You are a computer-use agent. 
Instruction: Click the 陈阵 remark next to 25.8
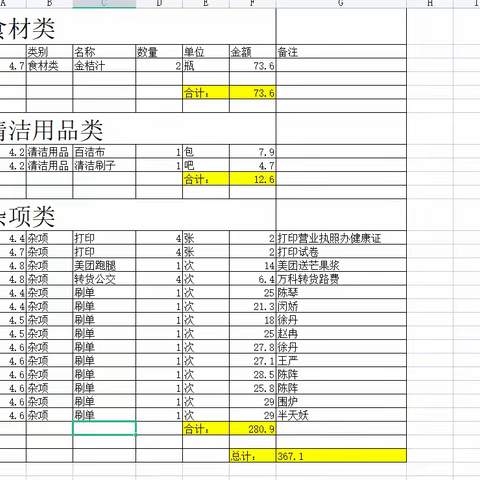tap(341, 388)
